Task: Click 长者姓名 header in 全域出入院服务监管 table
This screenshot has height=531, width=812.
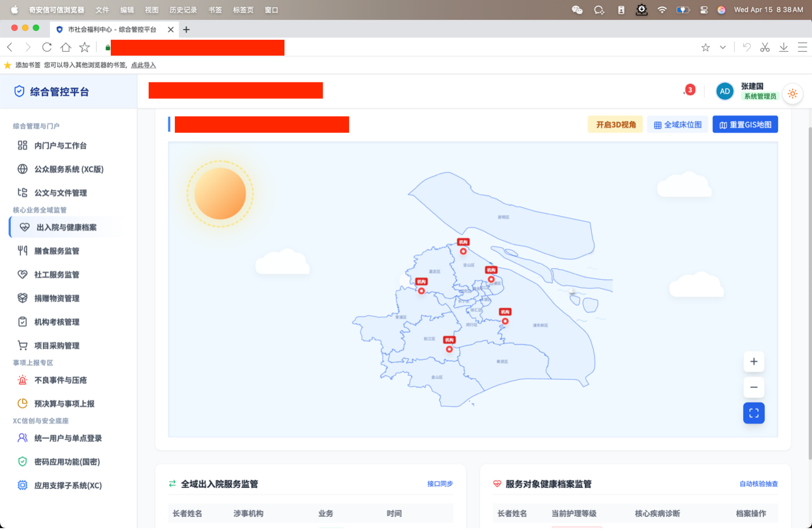Action: (x=187, y=513)
